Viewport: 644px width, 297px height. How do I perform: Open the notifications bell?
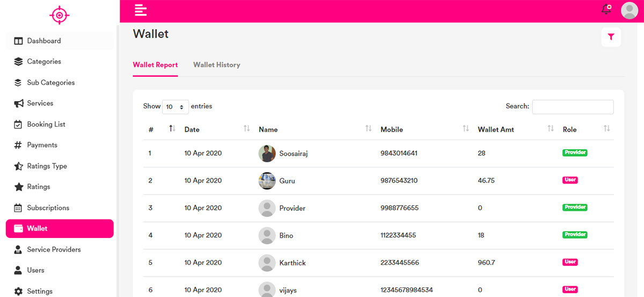pos(606,10)
